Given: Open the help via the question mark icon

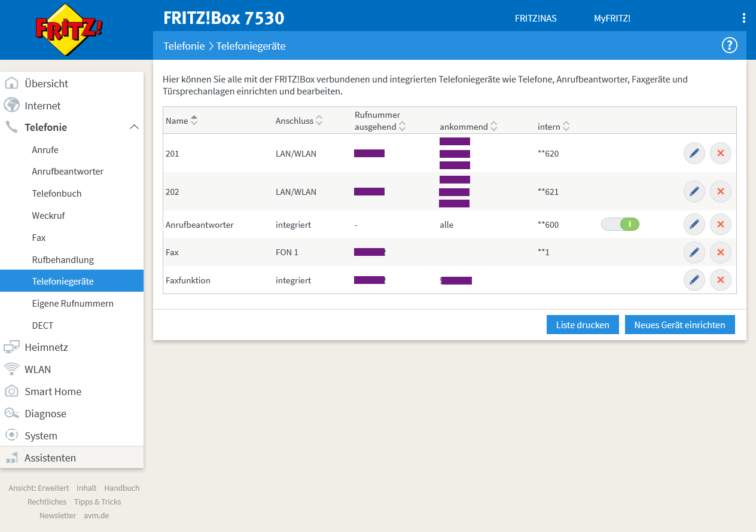Looking at the screenshot, I should coord(729,45).
